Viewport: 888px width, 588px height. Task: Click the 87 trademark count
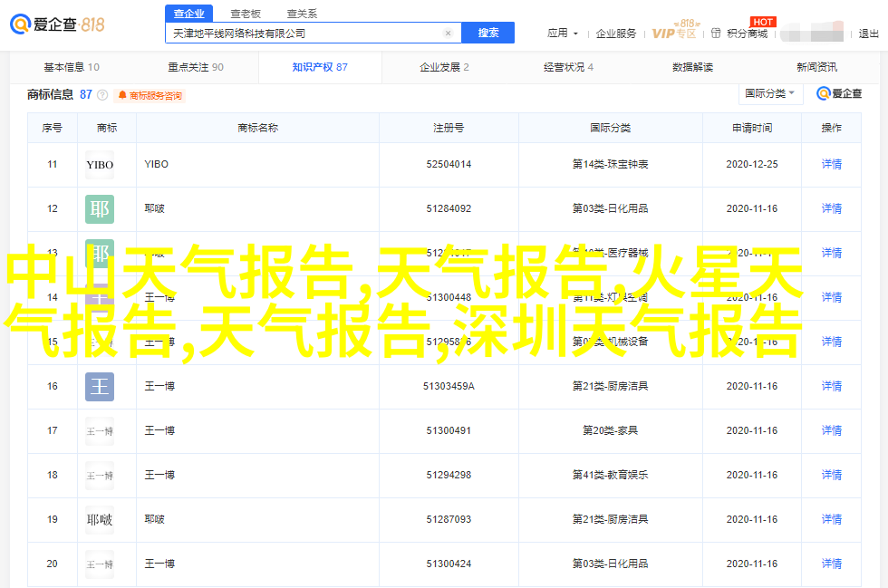[86, 94]
